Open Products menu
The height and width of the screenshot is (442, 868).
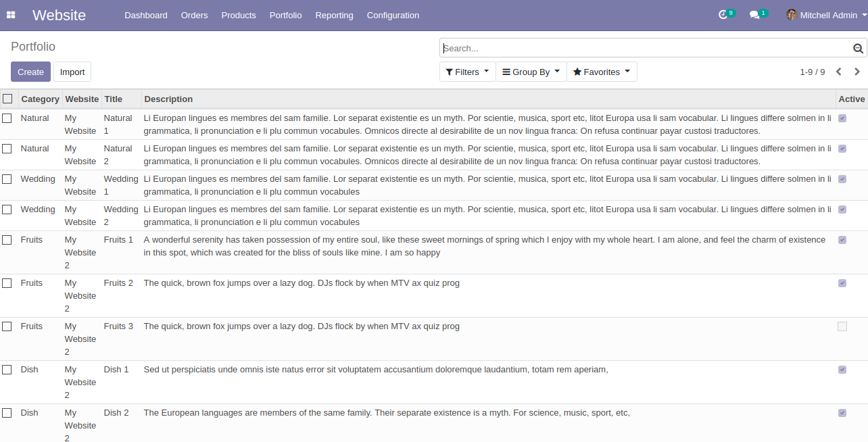[239, 15]
